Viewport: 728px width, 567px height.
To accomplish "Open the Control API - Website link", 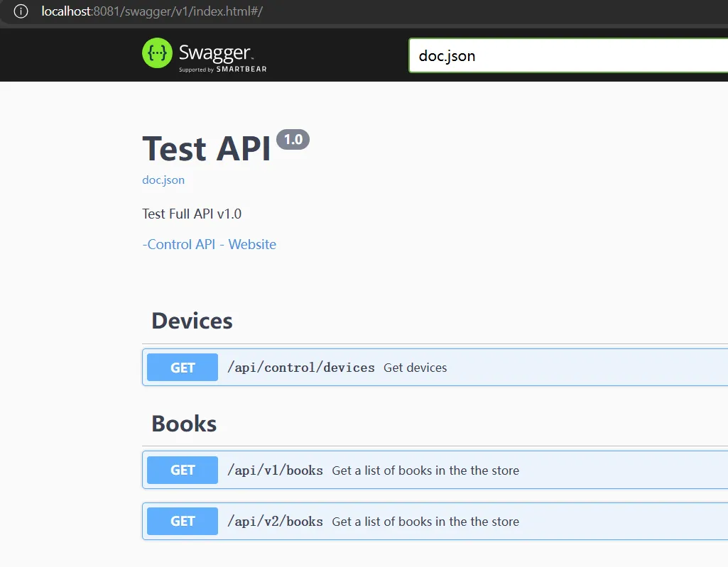I will tap(210, 244).
